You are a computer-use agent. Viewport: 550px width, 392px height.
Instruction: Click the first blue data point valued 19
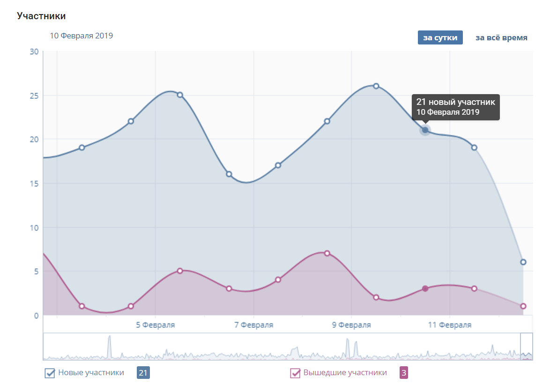point(82,148)
